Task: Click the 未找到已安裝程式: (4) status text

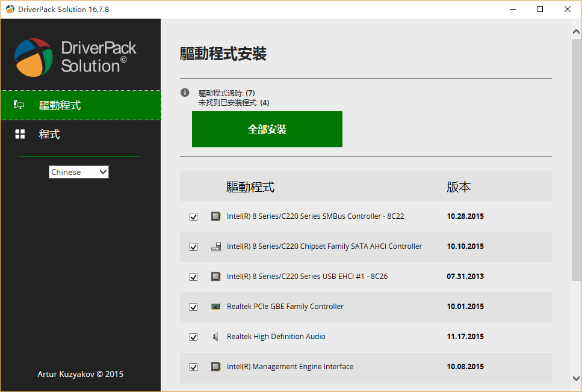Action: (x=234, y=103)
